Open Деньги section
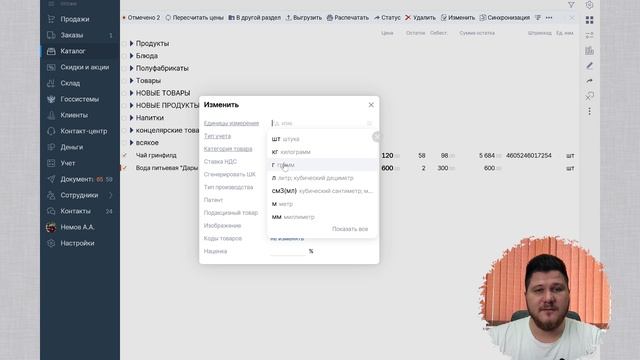The image size is (640, 360). [71, 147]
